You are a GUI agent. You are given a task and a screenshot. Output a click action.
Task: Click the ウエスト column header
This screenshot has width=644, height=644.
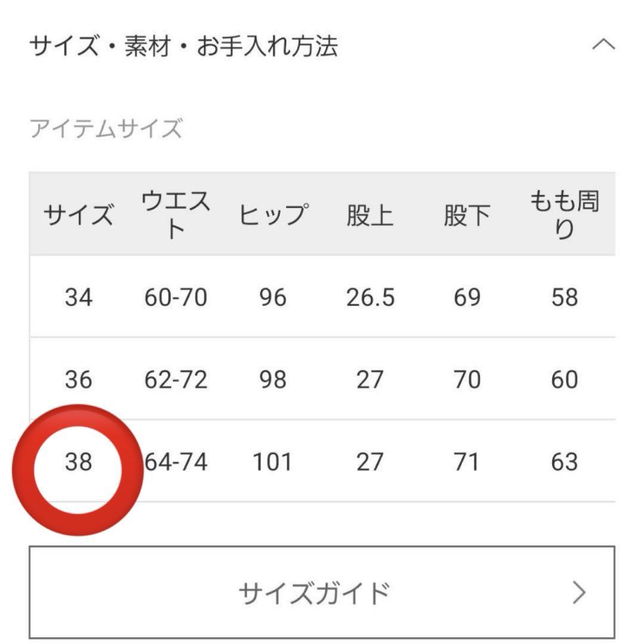175,215
